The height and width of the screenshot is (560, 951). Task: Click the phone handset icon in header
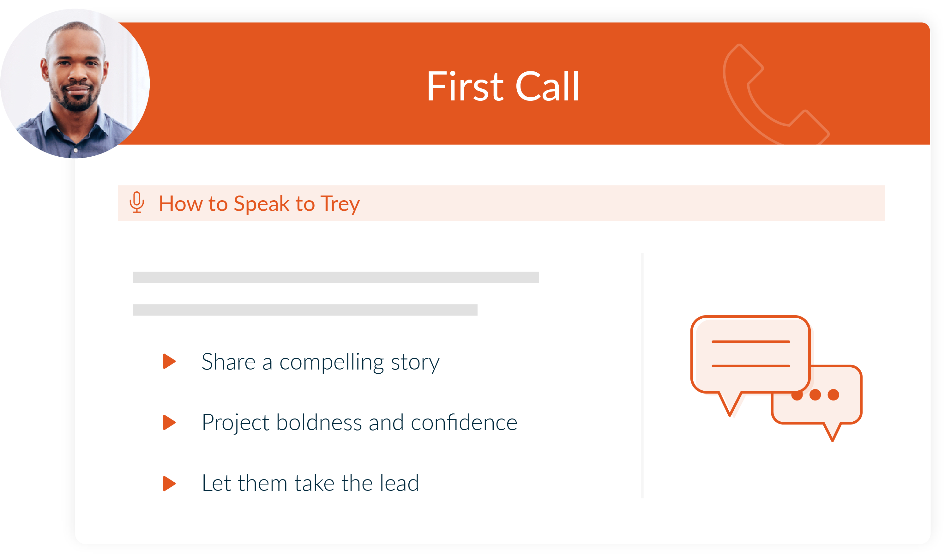tap(775, 94)
